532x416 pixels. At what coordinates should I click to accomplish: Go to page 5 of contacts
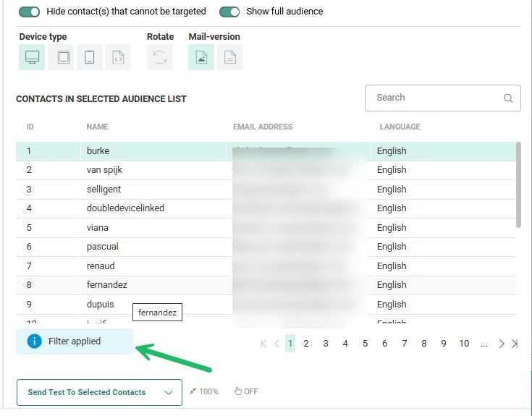[x=365, y=344]
